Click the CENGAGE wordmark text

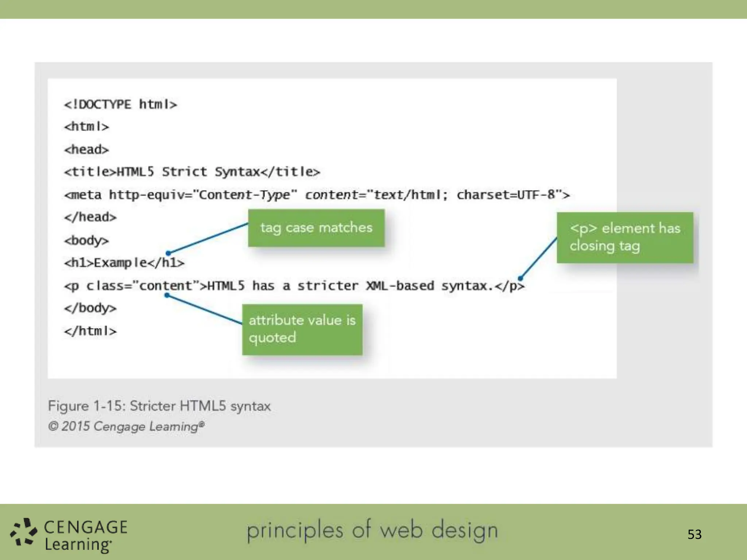[x=86, y=527]
